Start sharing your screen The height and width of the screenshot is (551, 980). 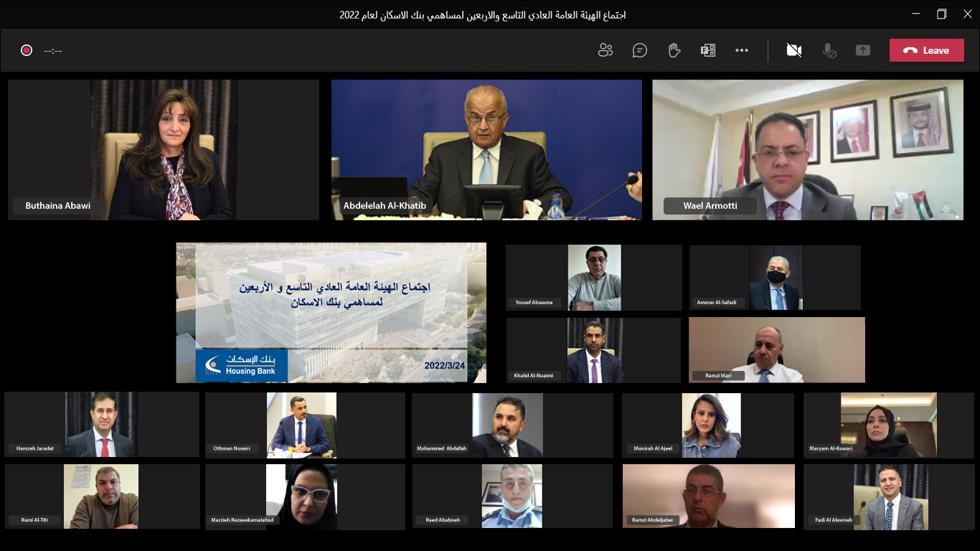tap(862, 50)
